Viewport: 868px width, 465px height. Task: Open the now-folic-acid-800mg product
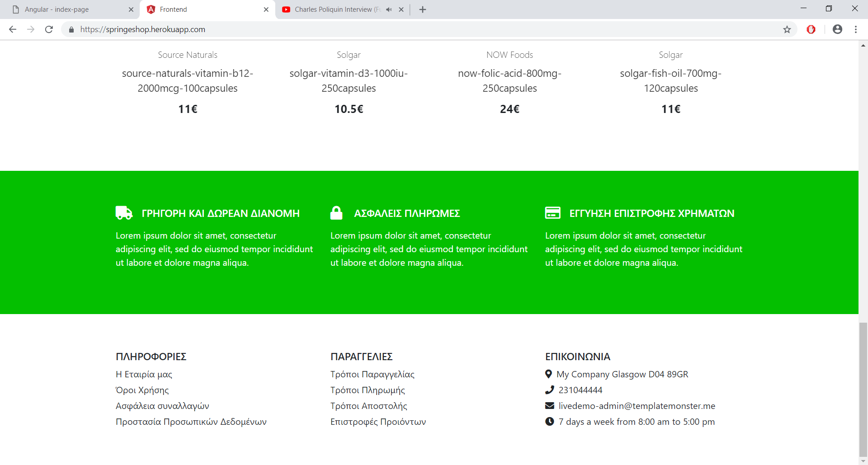tap(509, 81)
